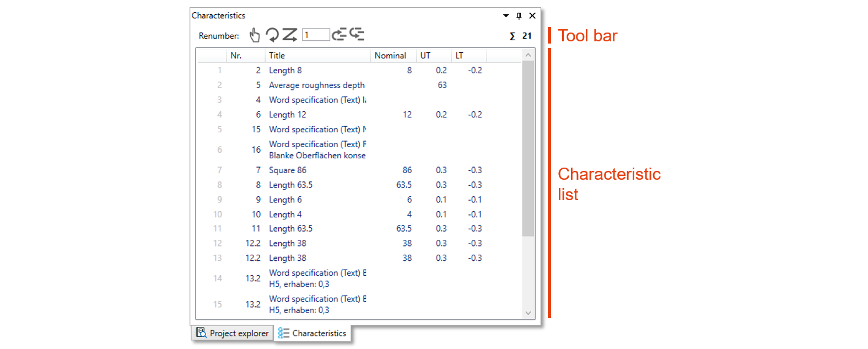Close the Characteristics panel
Screen dimensions: 868x349
coord(532,16)
